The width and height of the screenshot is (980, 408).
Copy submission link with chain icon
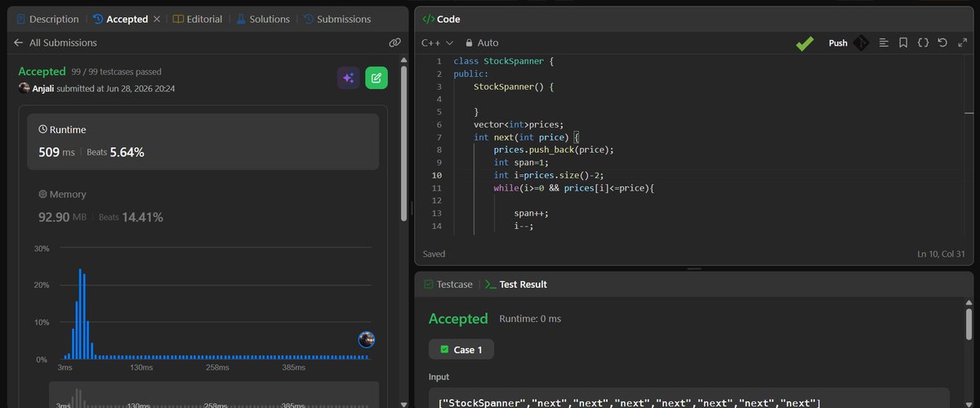394,43
